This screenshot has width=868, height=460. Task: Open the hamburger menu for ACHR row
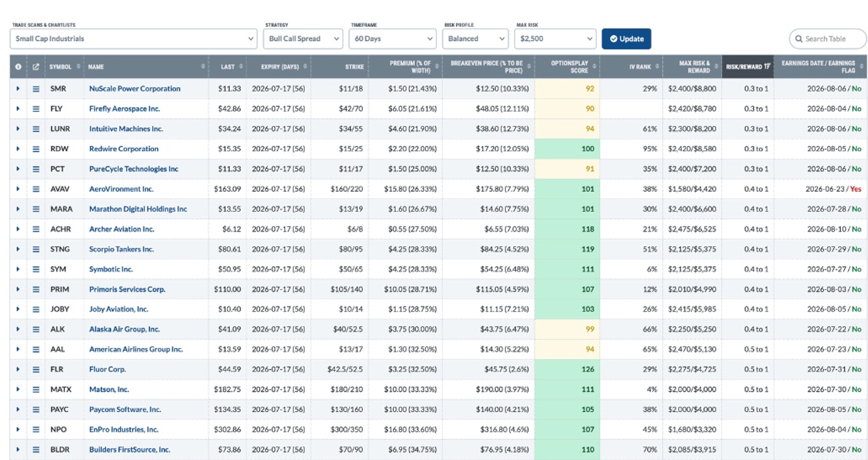click(36, 229)
